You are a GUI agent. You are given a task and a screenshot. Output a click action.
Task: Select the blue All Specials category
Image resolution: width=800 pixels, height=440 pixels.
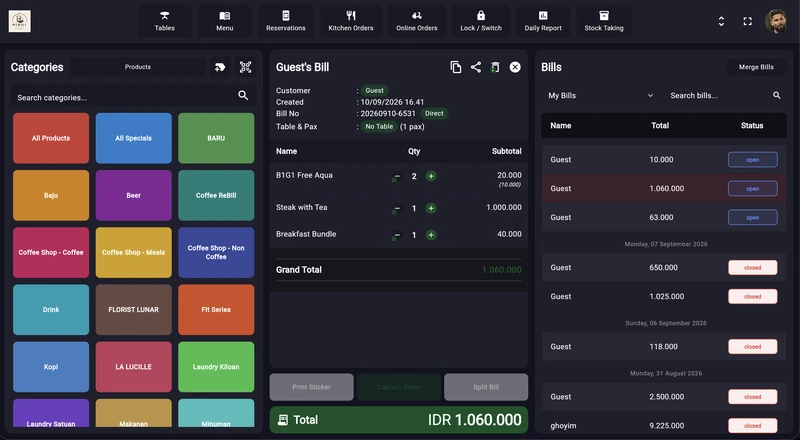click(x=133, y=138)
